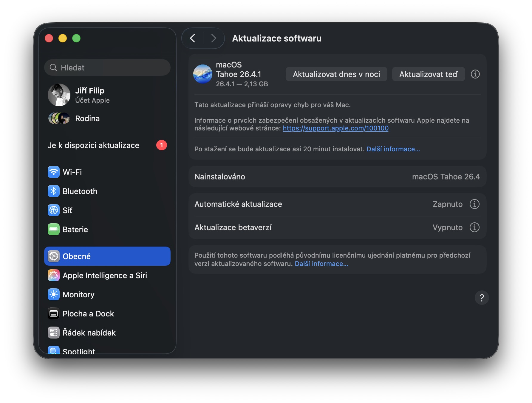Open Baterie battery icon
The image size is (532, 403).
tap(54, 229)
